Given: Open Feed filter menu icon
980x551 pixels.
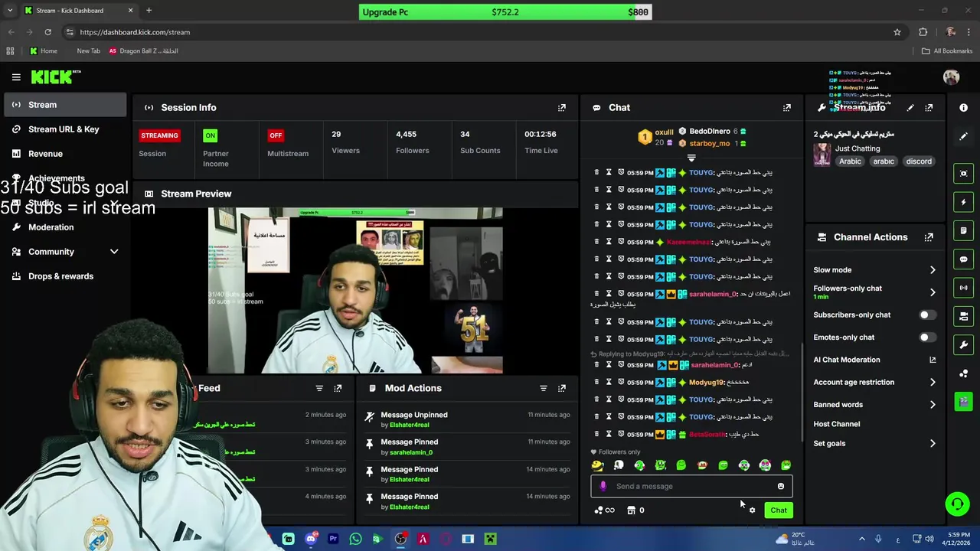Looking at the screenshot, I should point(319,388).
